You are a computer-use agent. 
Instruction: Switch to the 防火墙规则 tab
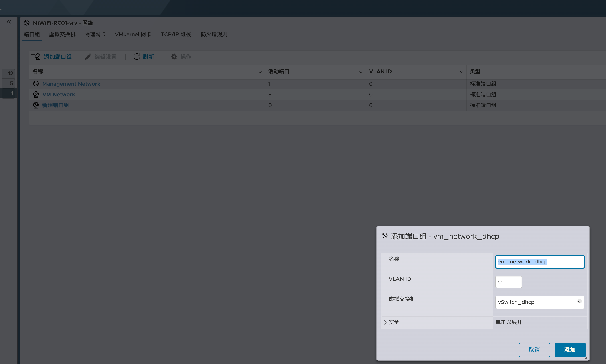(x=214, y=34)
